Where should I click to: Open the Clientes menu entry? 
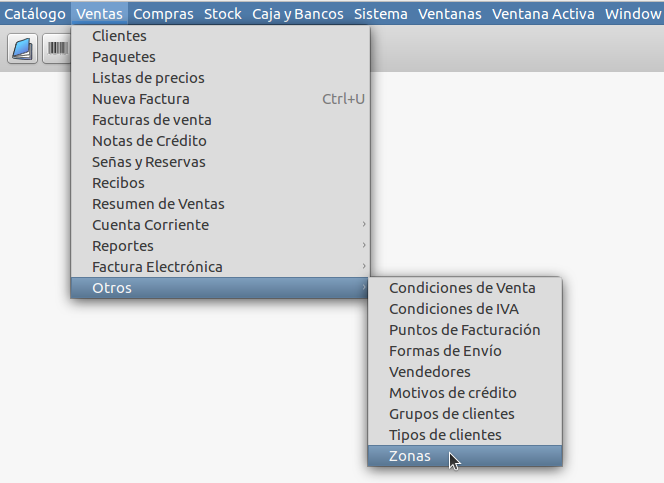pos(220,36)
